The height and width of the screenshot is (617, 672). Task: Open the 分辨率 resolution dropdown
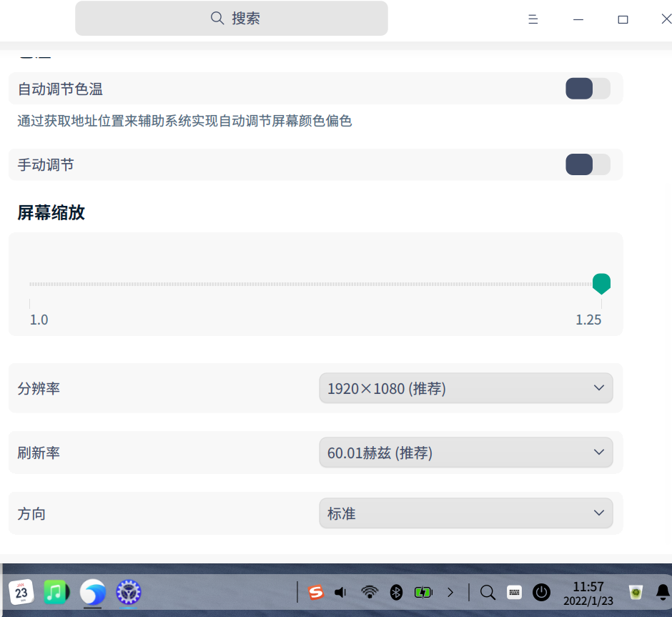click(465, 388)
